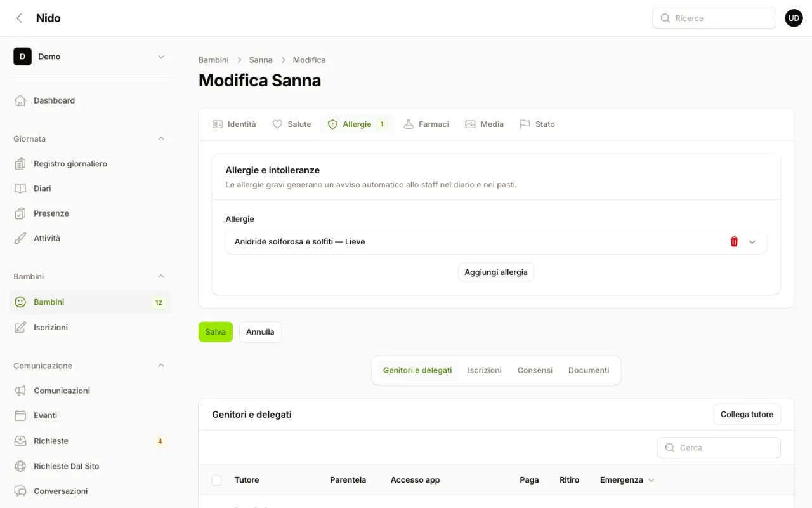Focus the Cerca table search field
Screen dimensions: 812x508
[719, 448]
